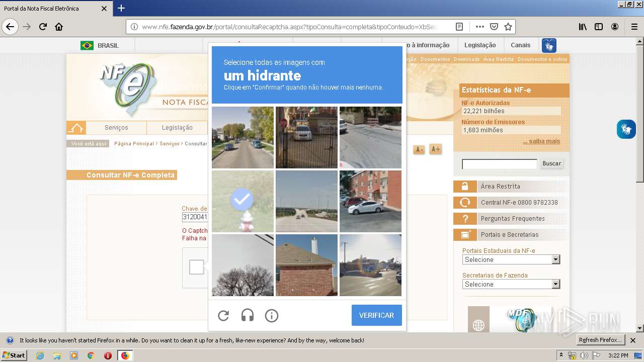Click the volume icon in system tray
This screenshot has width=644, height=362.
(584, 355)
